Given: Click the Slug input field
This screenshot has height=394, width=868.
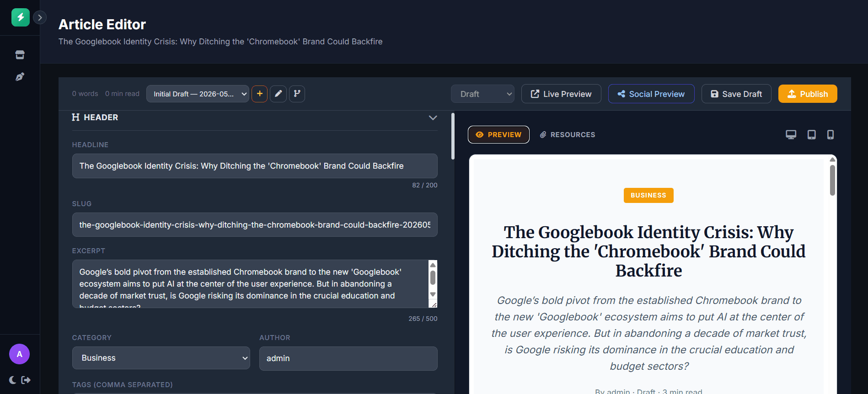Looking at the screenshot, I should pos(255,225).
